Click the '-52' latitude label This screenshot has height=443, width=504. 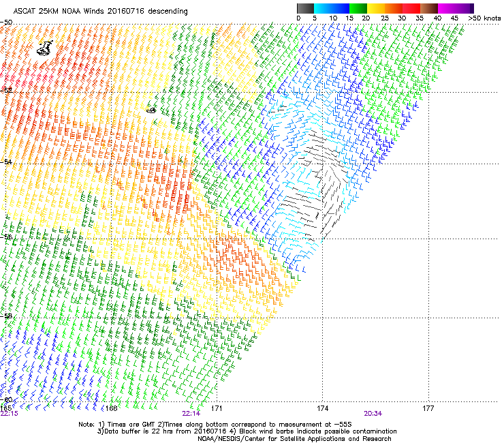point(6,91)
